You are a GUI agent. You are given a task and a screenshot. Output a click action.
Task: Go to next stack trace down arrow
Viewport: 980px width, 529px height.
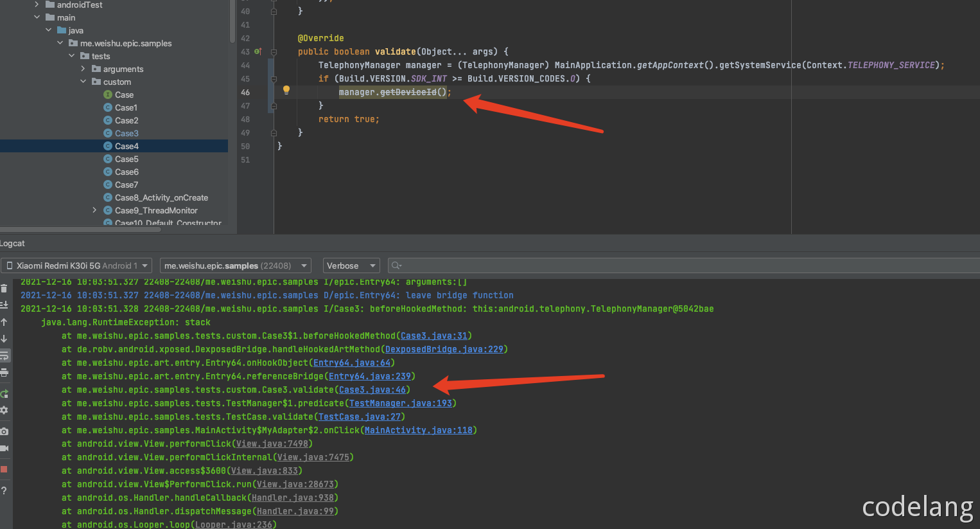point(4,339)
